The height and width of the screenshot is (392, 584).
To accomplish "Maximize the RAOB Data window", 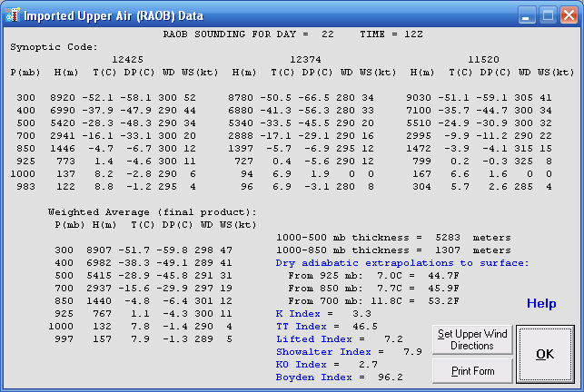I will pyautogui.click(x=547, y=15).
